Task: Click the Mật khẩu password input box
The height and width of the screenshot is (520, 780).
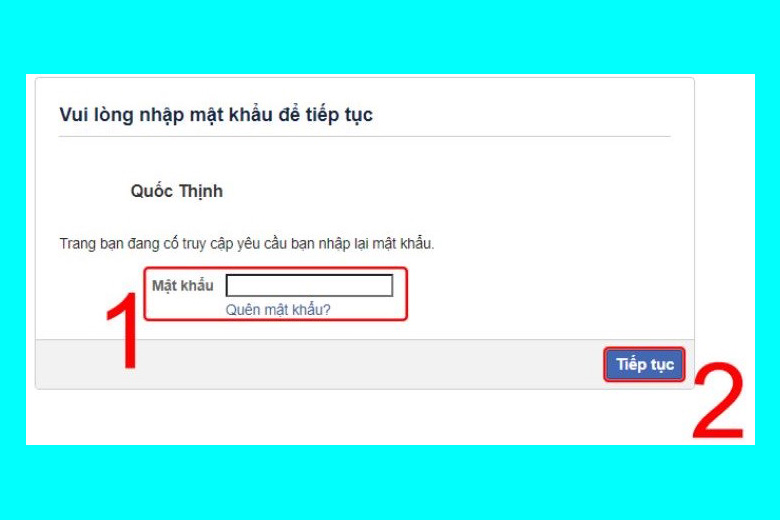Action: pos(309,286)
